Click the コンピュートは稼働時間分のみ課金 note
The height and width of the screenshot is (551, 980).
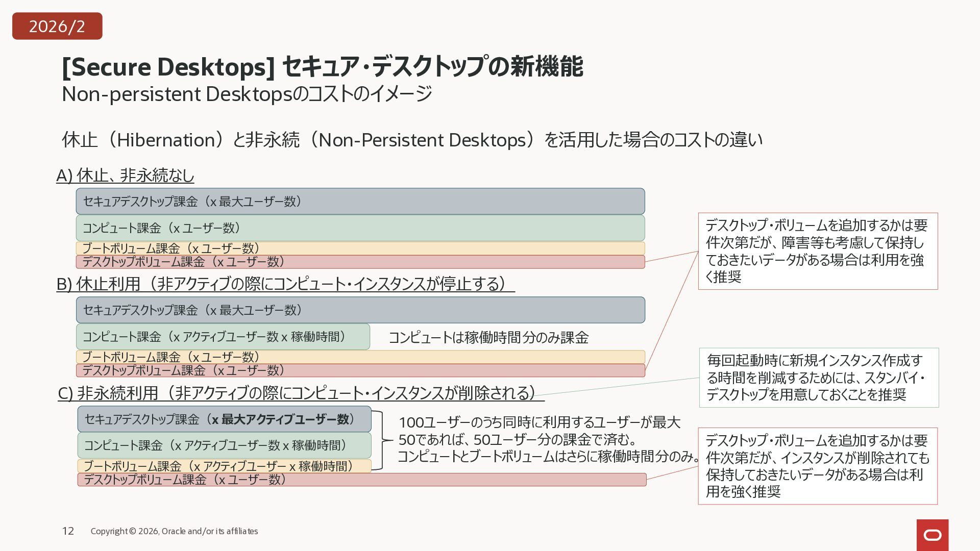point(488,337)
